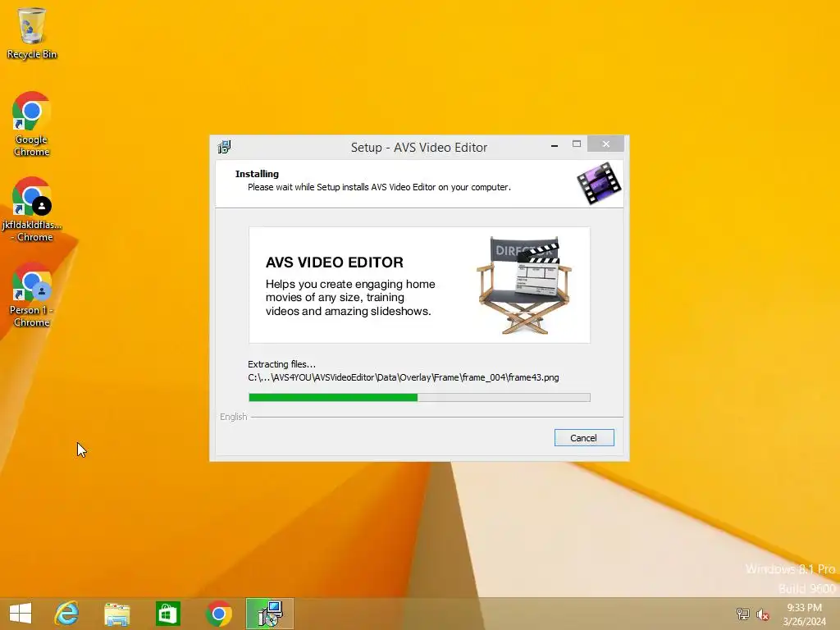Select the Person 1 Chrome shortcut
The image size is (840, 630).
pos(32,294)
